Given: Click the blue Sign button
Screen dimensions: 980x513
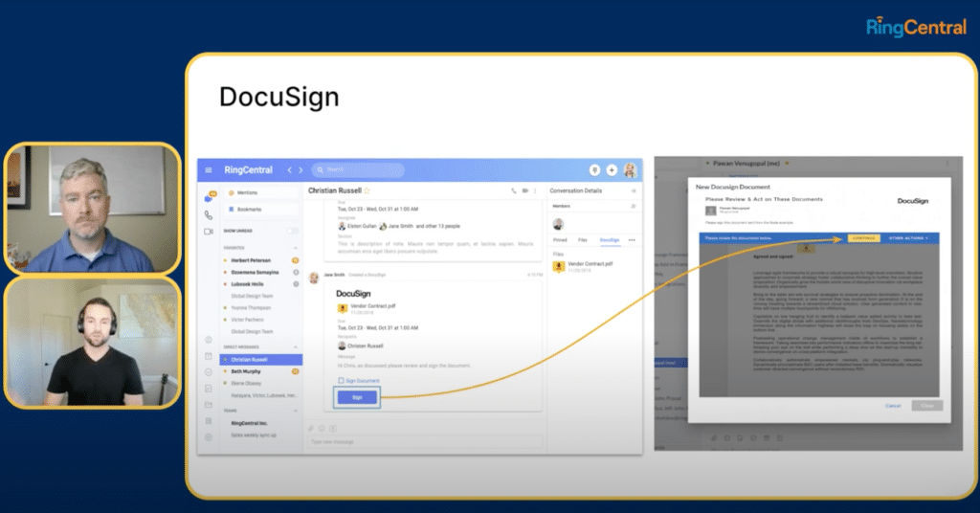Looking at the screenshot, I should point(357,396).
